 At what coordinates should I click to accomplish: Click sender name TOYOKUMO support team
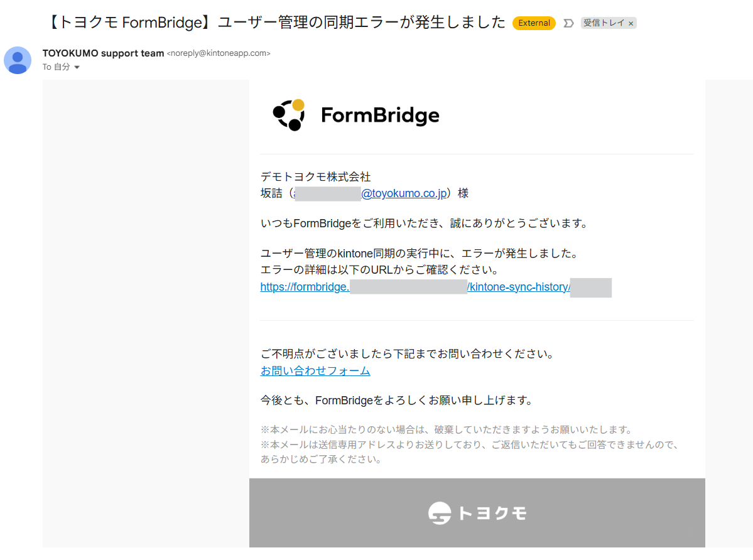tap(103, 53)
